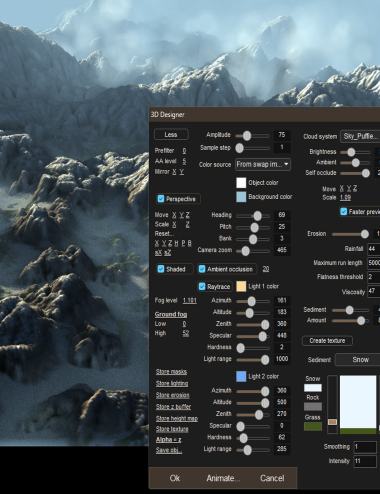Toggle the Faster preview checkbox
This screenshot has height=494, width=380.
coord(344,212)
